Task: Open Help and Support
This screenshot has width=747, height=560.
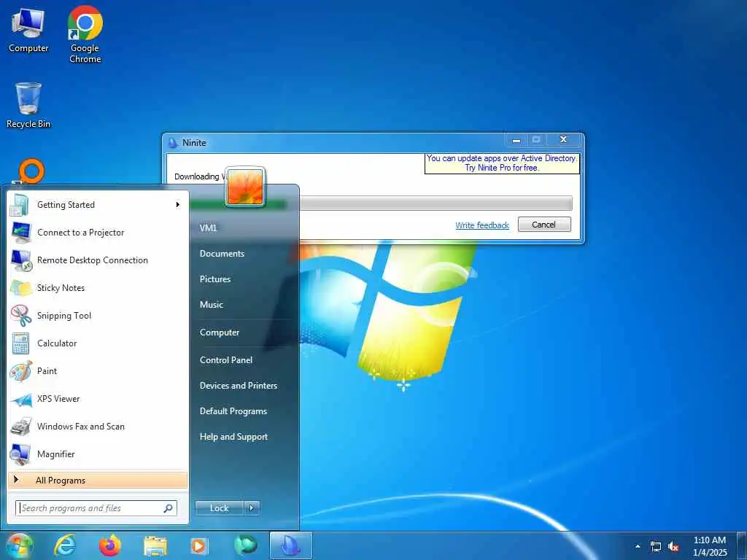Action: click(x=233, y=437)
